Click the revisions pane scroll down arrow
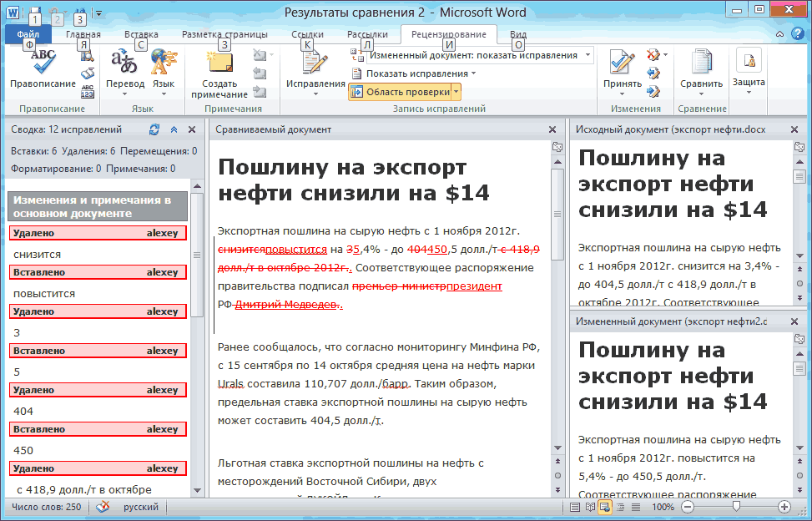812x521 pixels. 197,490
